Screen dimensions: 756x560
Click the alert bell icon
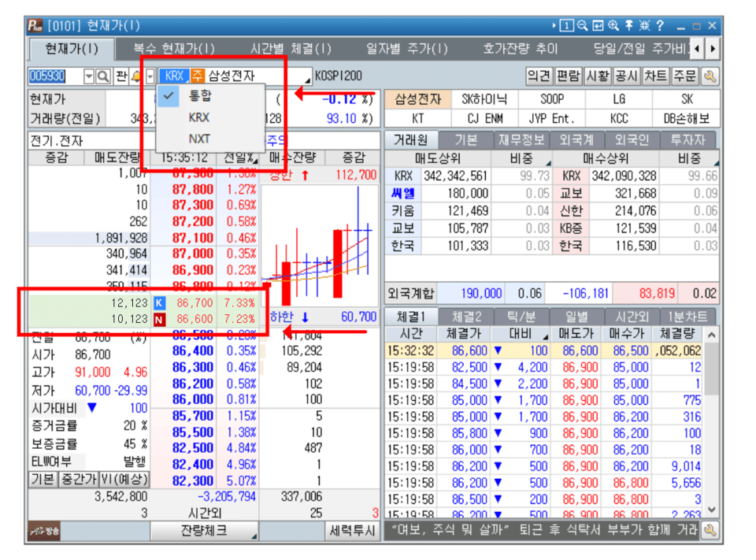pos(135,76)
